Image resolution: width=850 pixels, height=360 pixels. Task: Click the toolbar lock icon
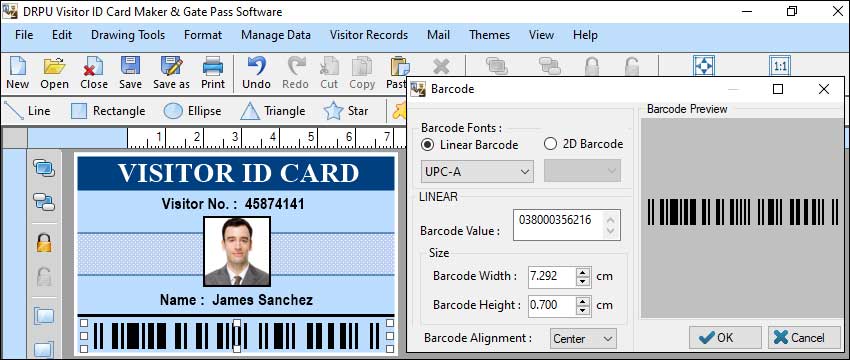click(x=592, y=67)
